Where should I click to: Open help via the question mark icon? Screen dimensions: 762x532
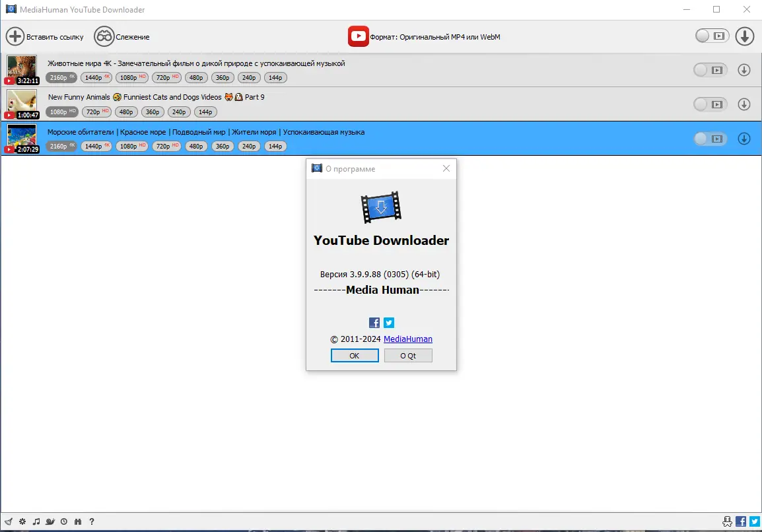pyautogui.click(x=91, y=522)
